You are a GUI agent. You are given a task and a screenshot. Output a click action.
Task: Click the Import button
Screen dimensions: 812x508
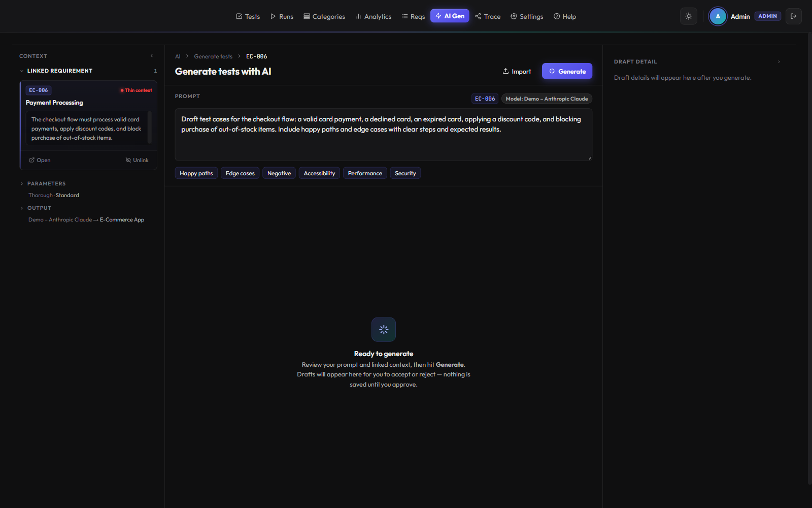517,71
